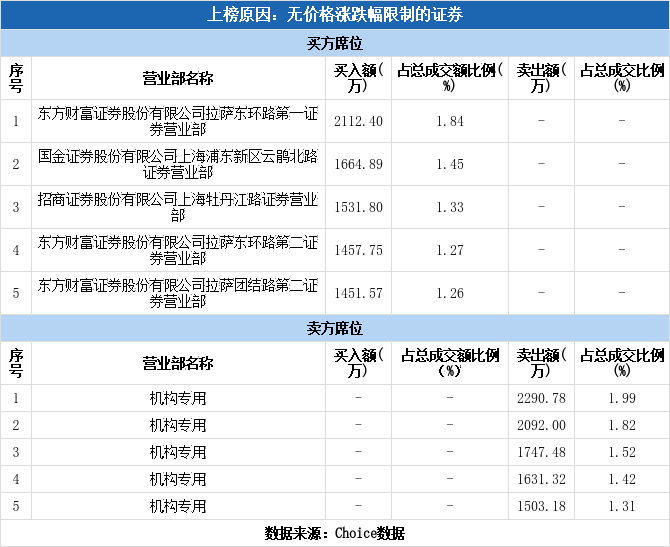The width and height of the screenshot is (670, 547).
Task: Click buyer row 招商证券上海牡丹江路证券营业部
Action: pos(178,207)
